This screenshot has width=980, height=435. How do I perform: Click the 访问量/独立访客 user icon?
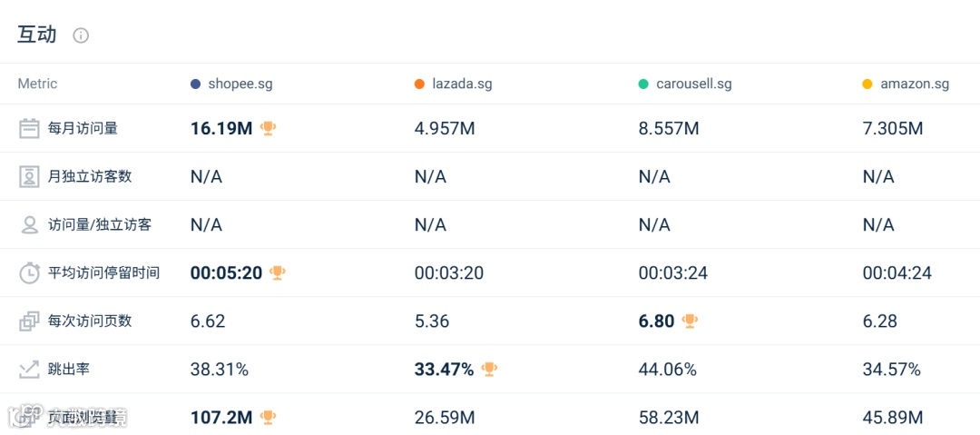click(x=29, y=224)
